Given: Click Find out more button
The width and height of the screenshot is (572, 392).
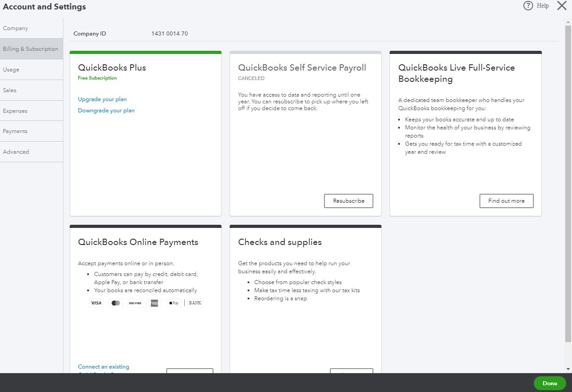Looking at the screenshot, I should pos(506,201).
